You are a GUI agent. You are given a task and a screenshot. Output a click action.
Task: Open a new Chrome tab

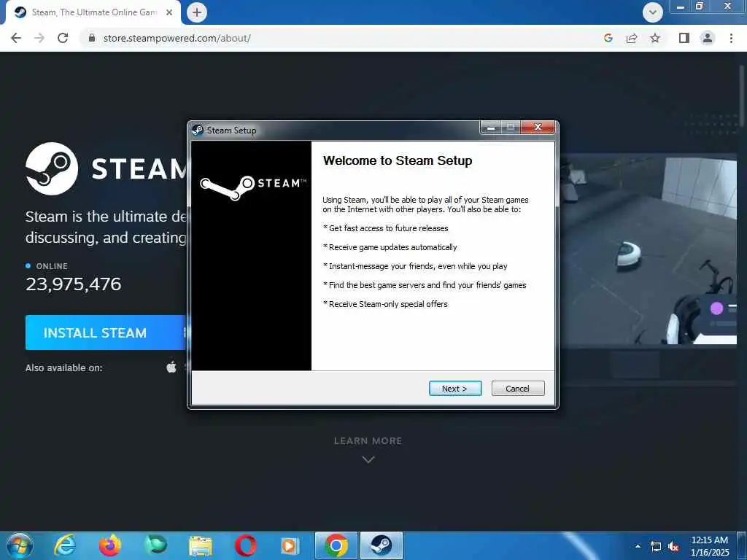pos(197,12)
